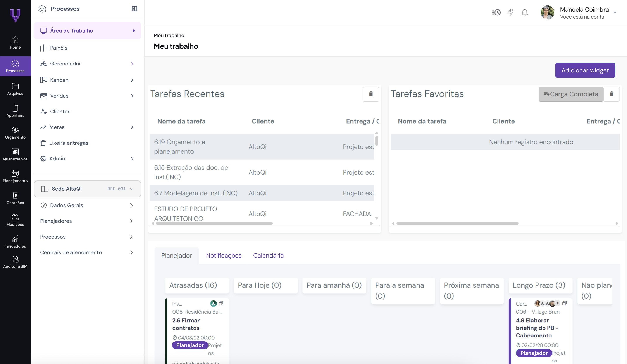
Task: Open Indicadores in the left rail
Action: point(15,242)
